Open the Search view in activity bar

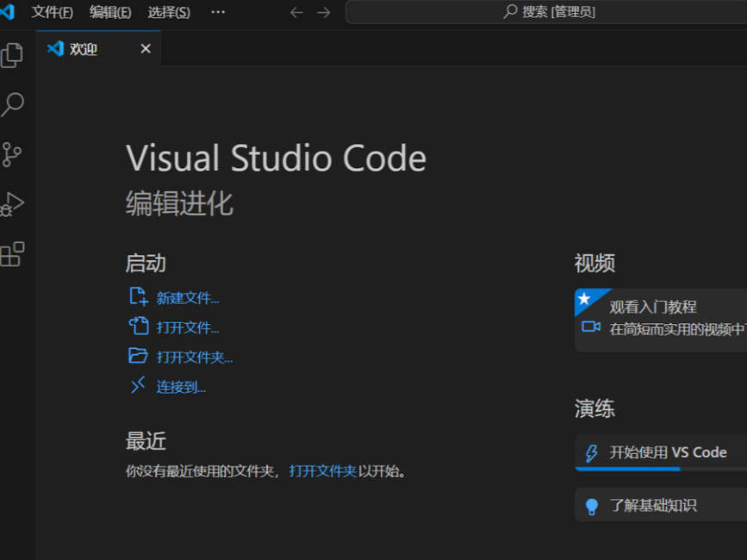tap(12, 105)
